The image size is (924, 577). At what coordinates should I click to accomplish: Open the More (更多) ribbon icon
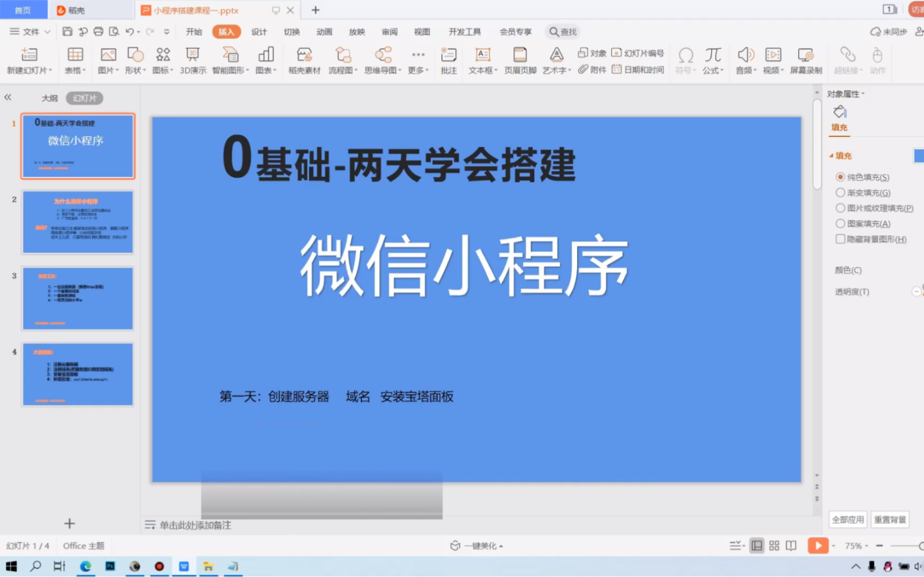click(x=418, y=60)
